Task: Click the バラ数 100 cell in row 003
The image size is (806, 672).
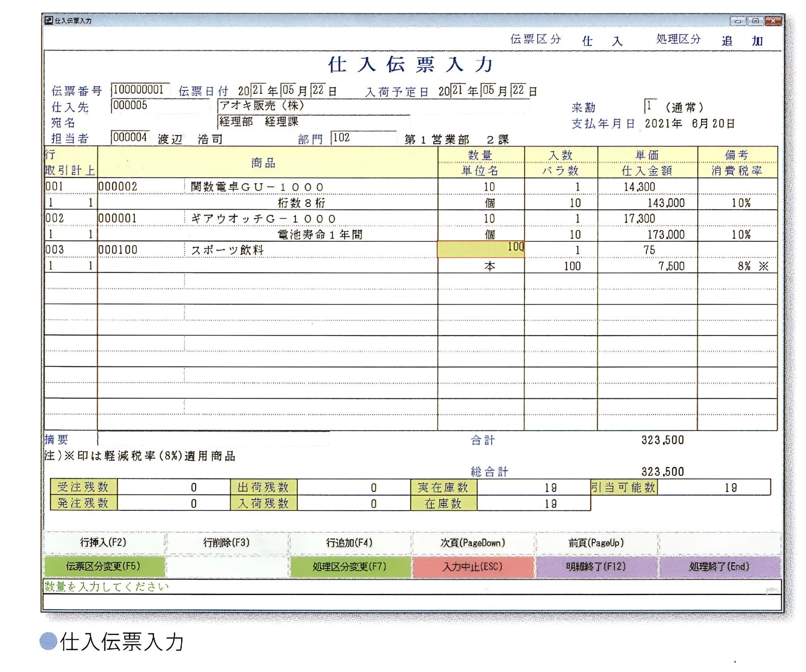Action: tap(561, 266)
